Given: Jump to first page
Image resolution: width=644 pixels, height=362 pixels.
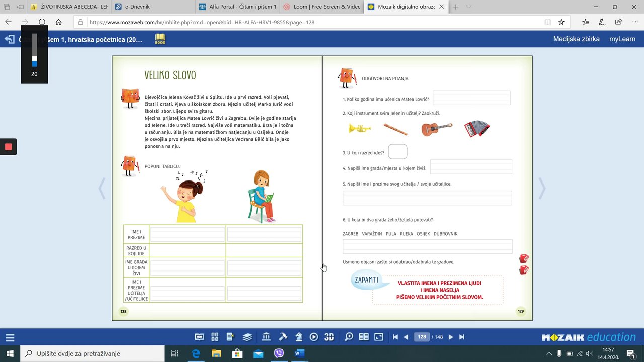Looking at the screenshot, I should (x=395, y=337).
